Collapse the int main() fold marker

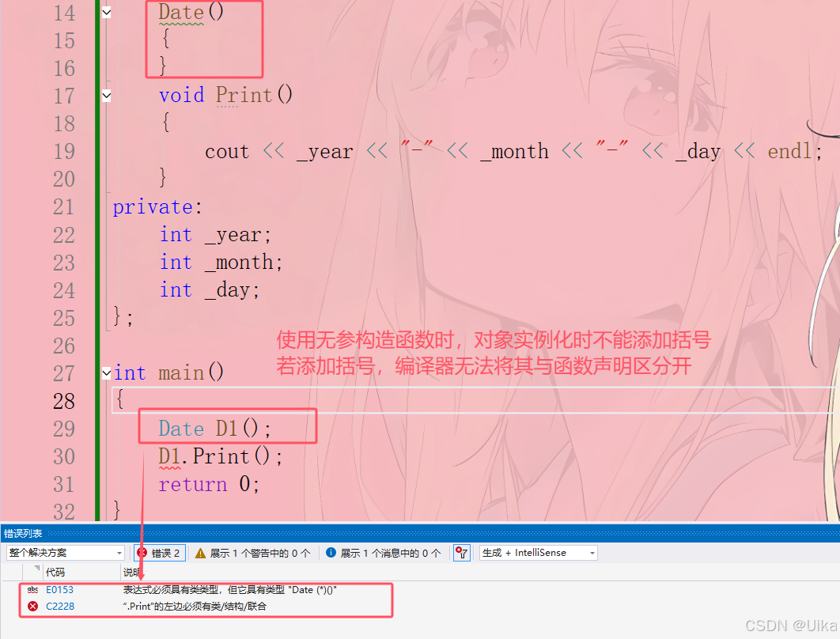[x=107, y=372]
